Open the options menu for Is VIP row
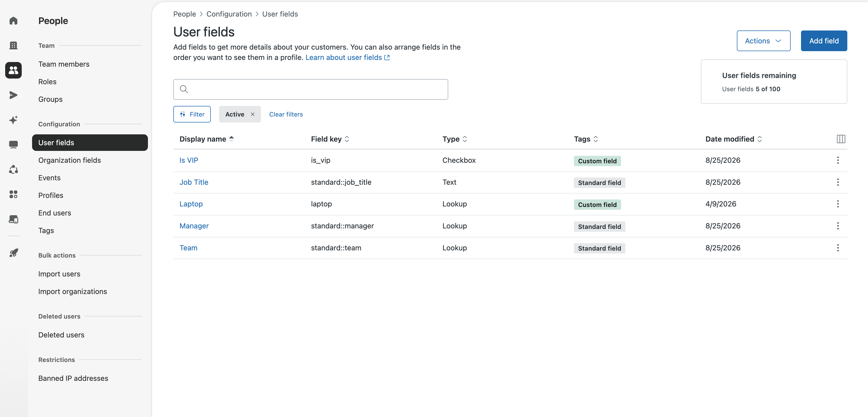The width and height of the screenshot is (868, 417). 838,160
